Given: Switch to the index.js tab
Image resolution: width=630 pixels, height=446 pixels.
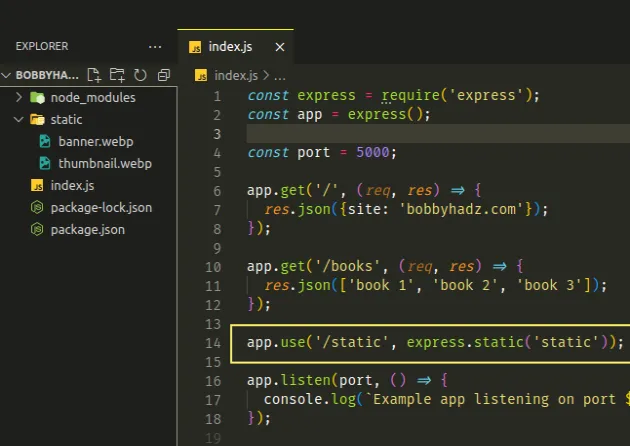Looking at the screenshot, I should coord(235,47).
